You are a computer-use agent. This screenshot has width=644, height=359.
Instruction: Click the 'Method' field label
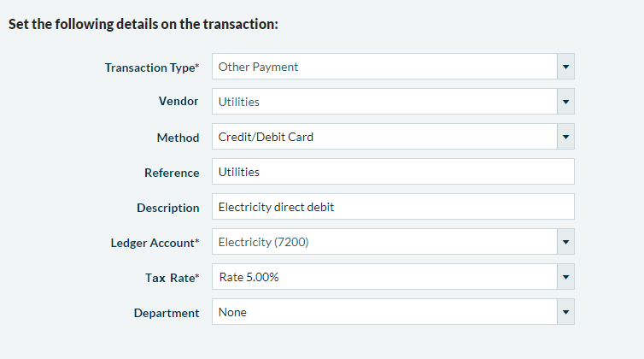(178, 138)
